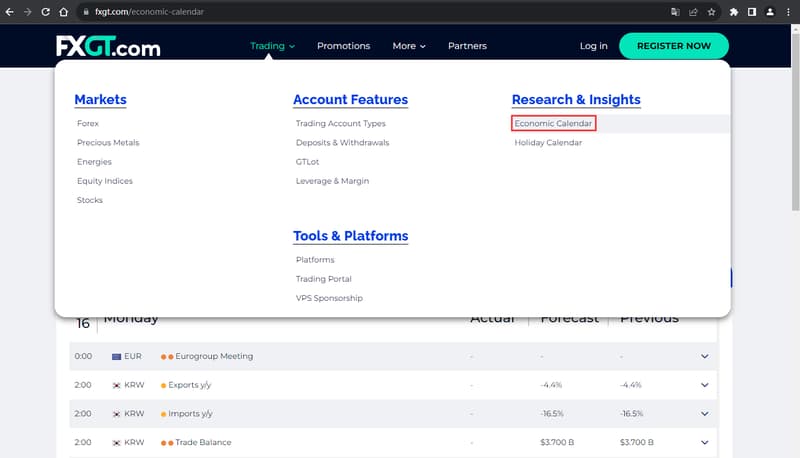Screen dimensions: 800x458
Task: Expand the Exports y/y row details
Action: [x=704, y=385]
